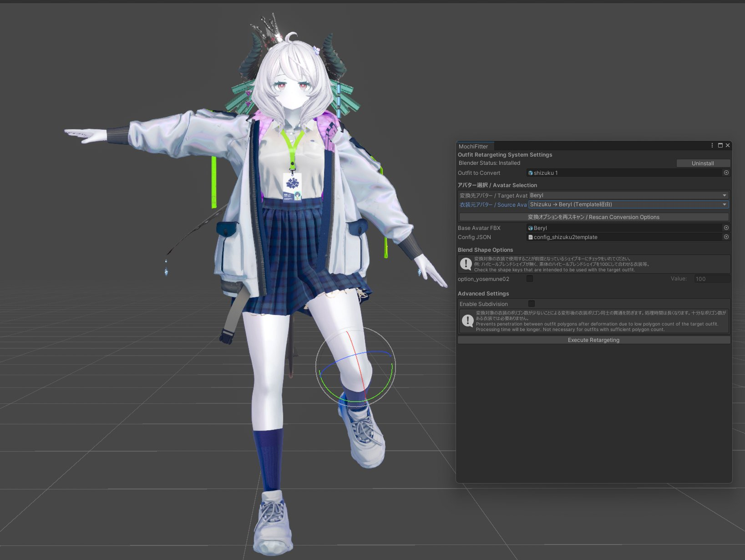The width and height of the screenshot is (745, 560).
Task: Click the Source Avatar label in blue
Action: pos(493,205)
